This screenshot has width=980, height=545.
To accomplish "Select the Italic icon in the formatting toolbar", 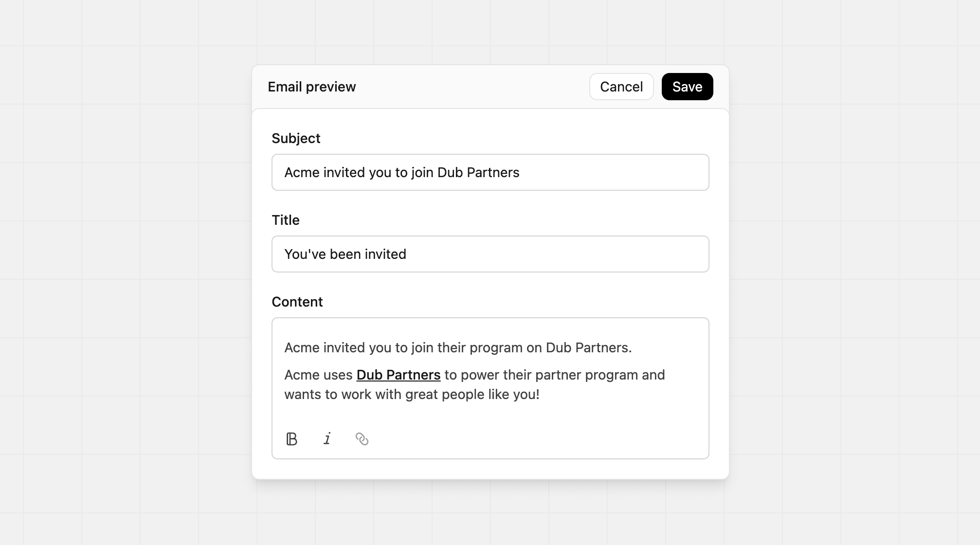I will [x=327, y=439].
